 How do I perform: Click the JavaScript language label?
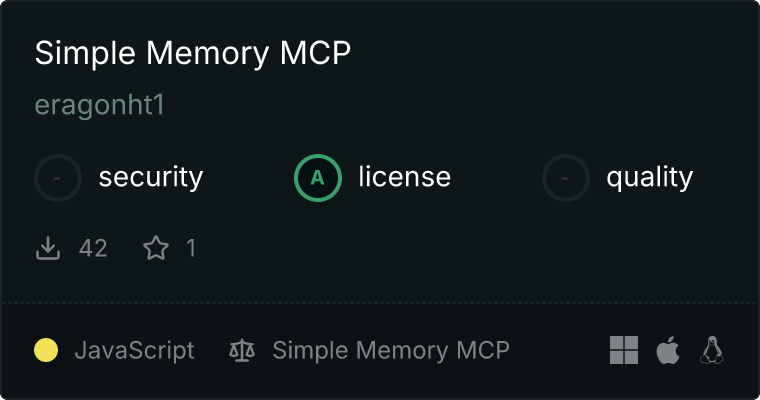tap(134, 351)
